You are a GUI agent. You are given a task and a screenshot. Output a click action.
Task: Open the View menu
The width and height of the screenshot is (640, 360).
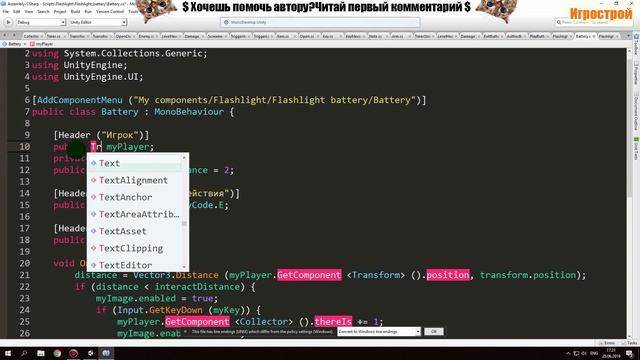[x=29, y=11]
